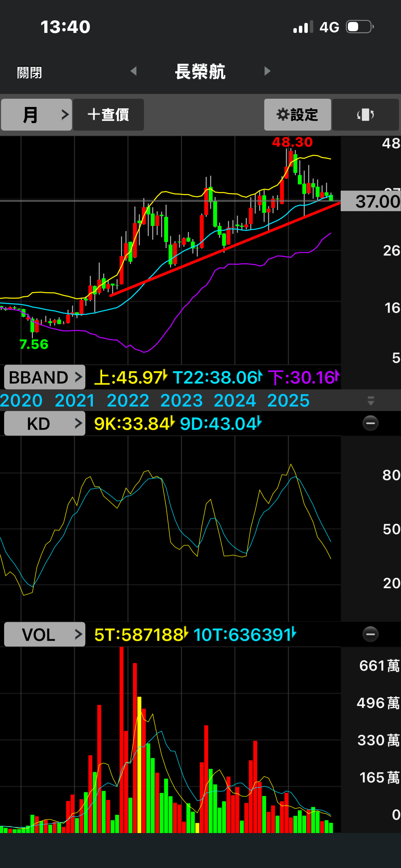Tap the KD axis value 20
The width and height of the screenshot is (401, 868).
[392, 583]
